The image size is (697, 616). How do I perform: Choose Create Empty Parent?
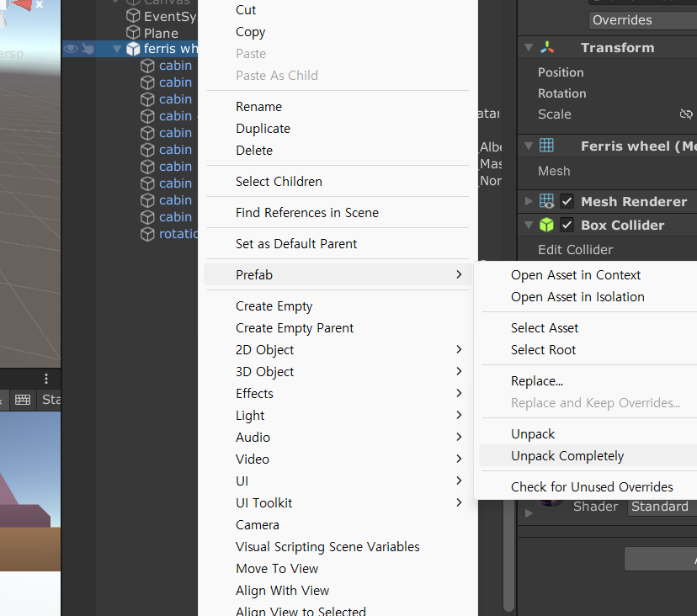(338, 328)
